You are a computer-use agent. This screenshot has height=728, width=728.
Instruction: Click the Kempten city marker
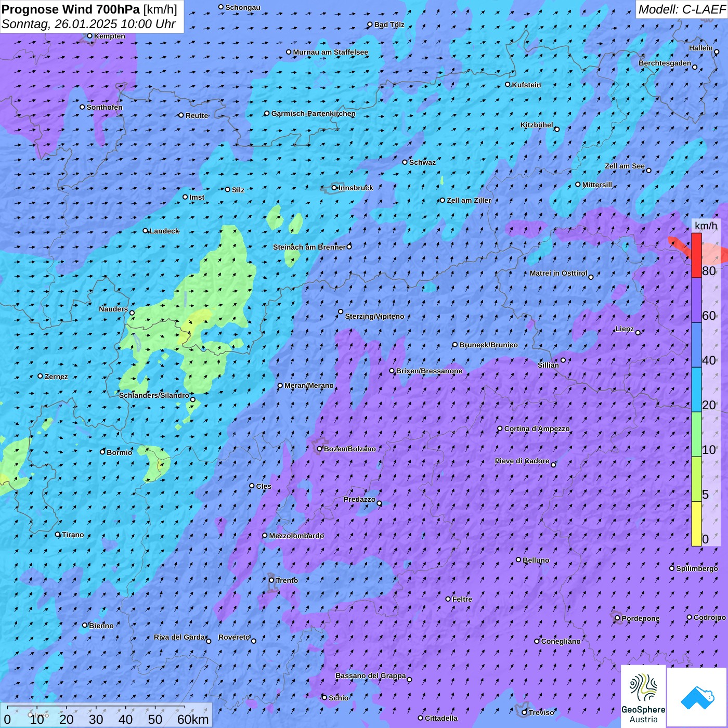[x=90, y=36]
